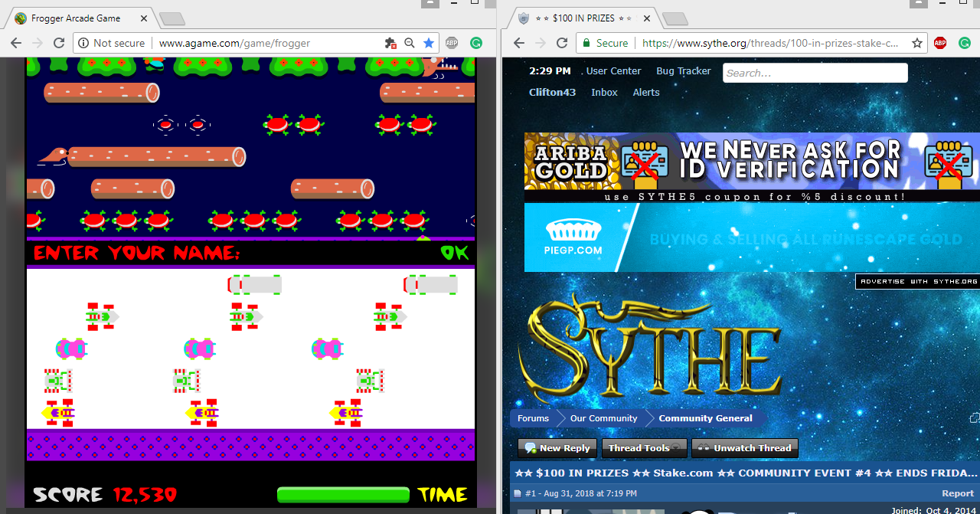Image resolution: width=980 pixels, height=514 pixels.
Task: Click the green TIME bar in Frogger
Action: [344, 495]
